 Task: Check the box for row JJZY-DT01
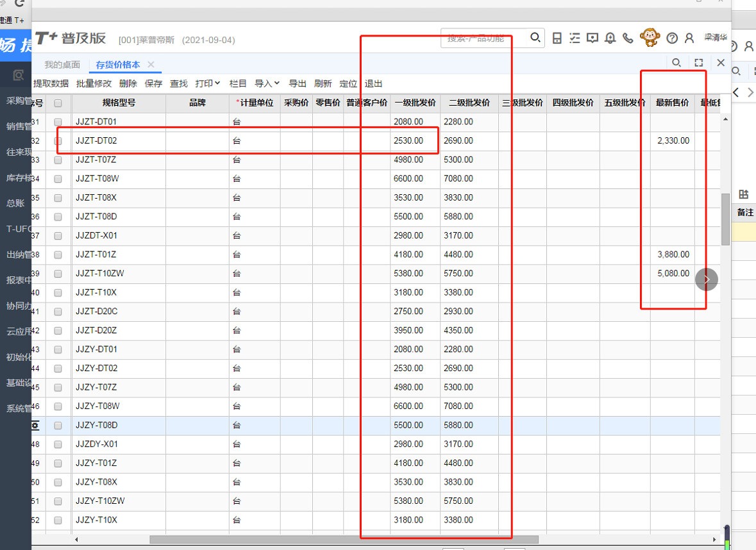point(58,349)
